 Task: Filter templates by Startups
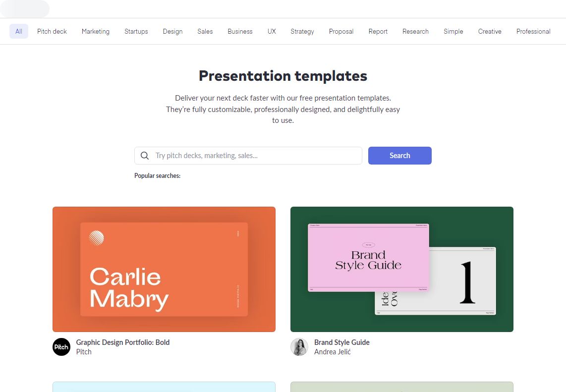(x=136, y=31)
